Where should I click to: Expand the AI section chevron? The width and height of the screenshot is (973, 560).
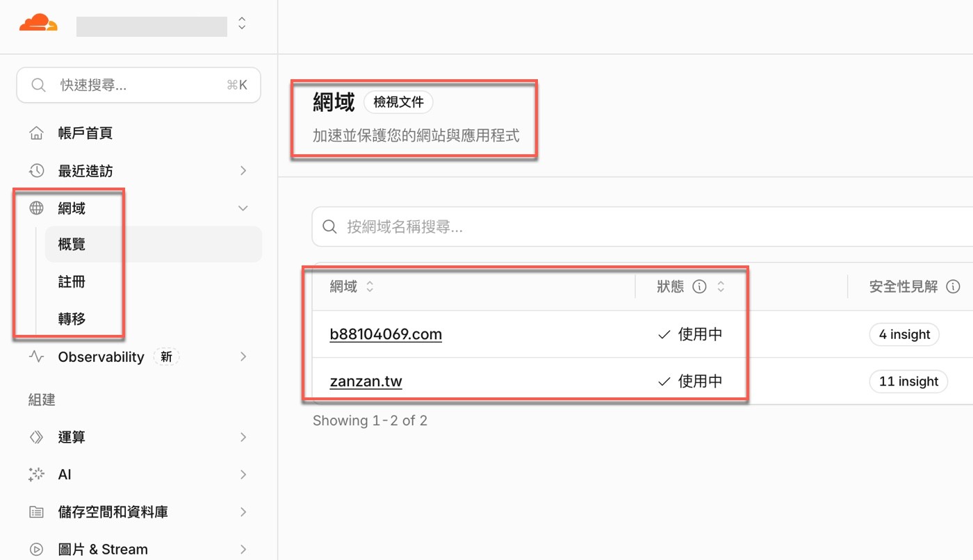point(243,475)
